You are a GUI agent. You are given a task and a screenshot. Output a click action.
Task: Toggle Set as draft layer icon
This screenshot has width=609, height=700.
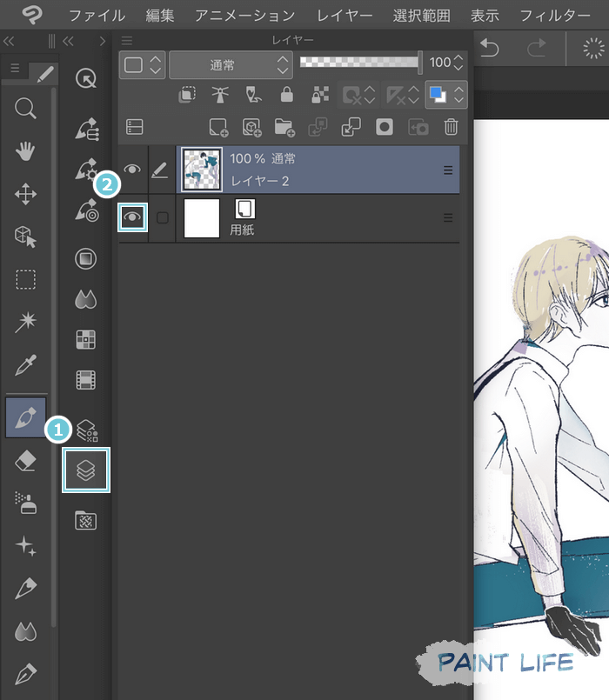[x=253, y=95]
